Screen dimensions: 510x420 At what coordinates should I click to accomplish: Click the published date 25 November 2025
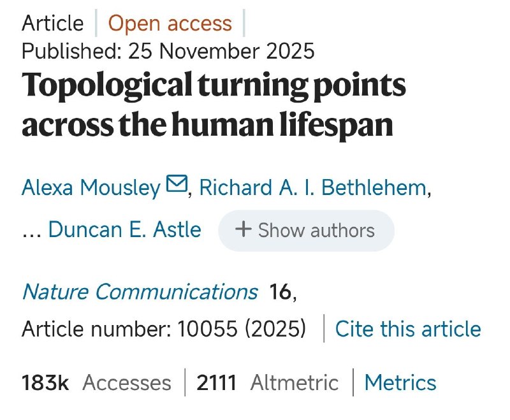click(221, 51)
